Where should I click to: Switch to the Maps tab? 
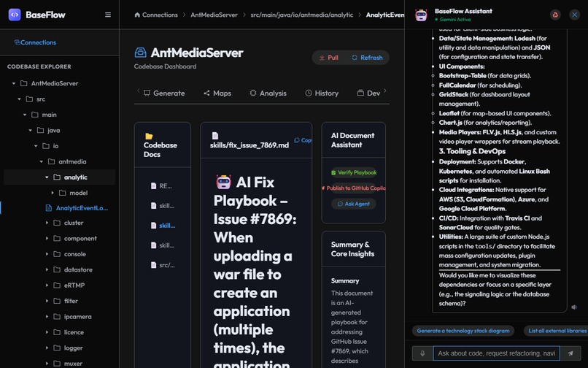point(217,93)
